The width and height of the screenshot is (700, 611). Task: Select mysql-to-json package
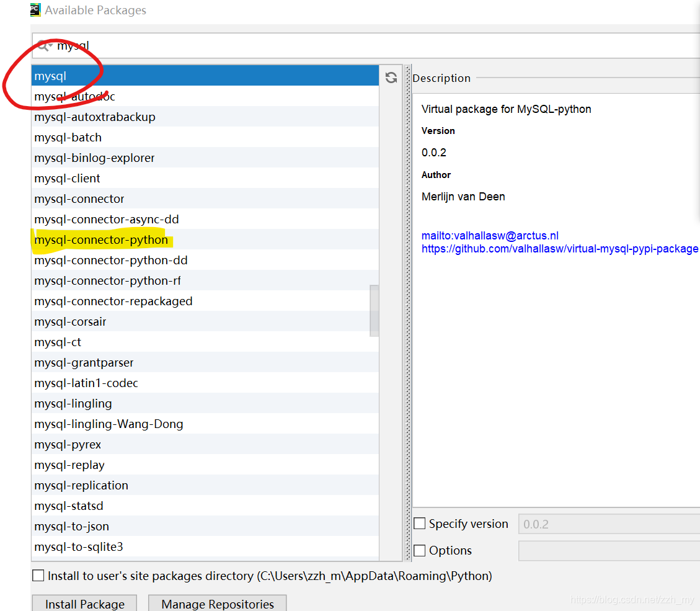click(x=205, y=527)
